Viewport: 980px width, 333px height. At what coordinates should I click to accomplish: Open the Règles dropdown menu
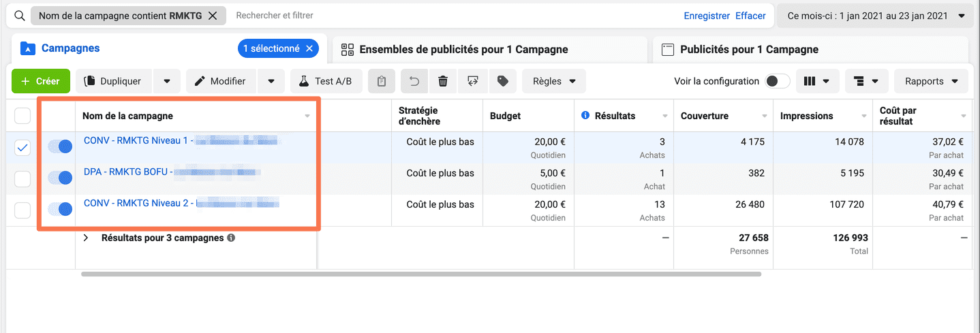pos(554,81)
